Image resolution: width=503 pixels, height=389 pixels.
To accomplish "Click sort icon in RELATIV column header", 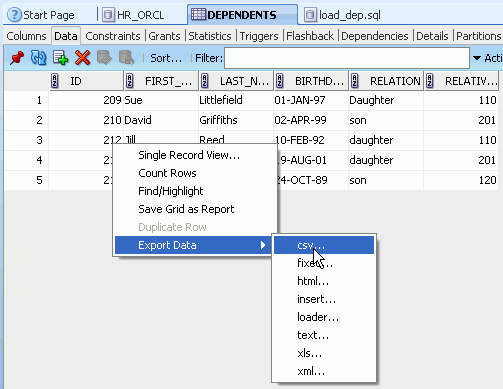I will 430,81.
